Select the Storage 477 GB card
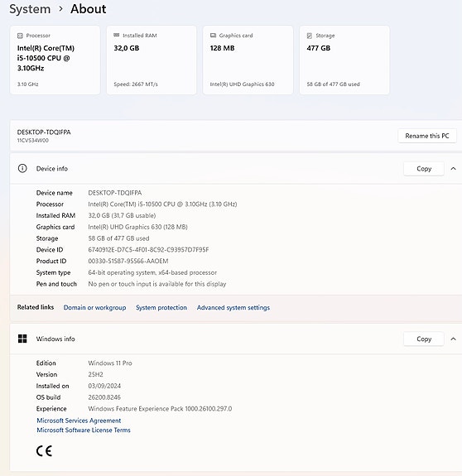This screenshot has height=476, width=462. coord(344,60)
